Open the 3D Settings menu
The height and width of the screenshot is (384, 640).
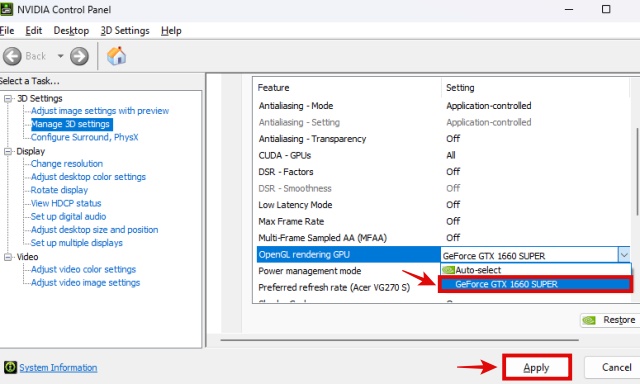125,31
